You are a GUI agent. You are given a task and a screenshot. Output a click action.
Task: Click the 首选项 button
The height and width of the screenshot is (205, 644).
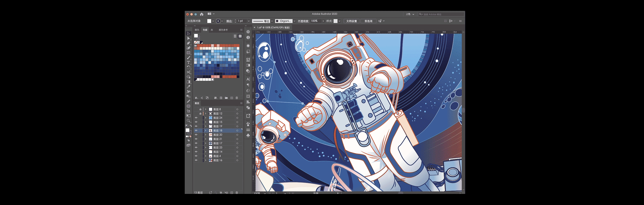coord(368,21)
